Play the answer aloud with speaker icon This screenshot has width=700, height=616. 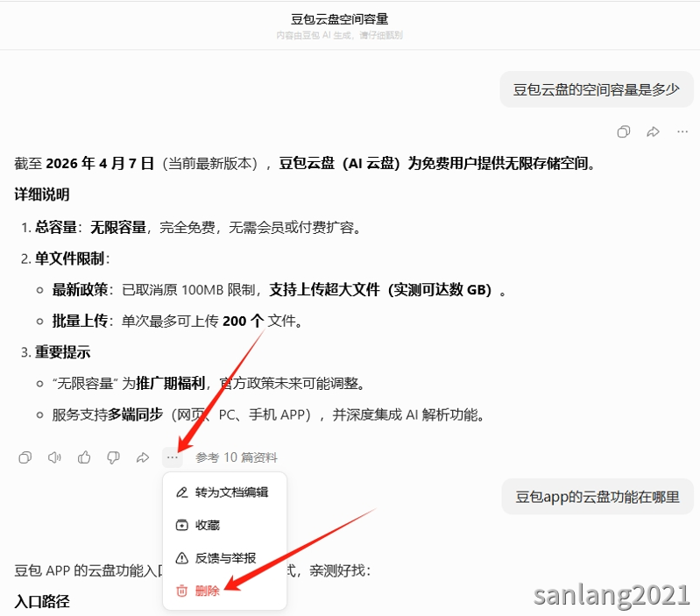pyautogui.click(x=54, y=457)
